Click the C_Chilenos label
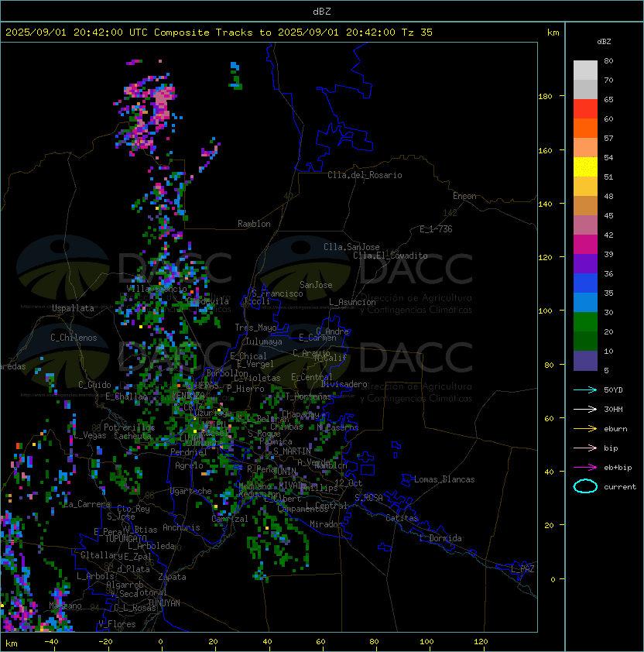 click(74, 338)
